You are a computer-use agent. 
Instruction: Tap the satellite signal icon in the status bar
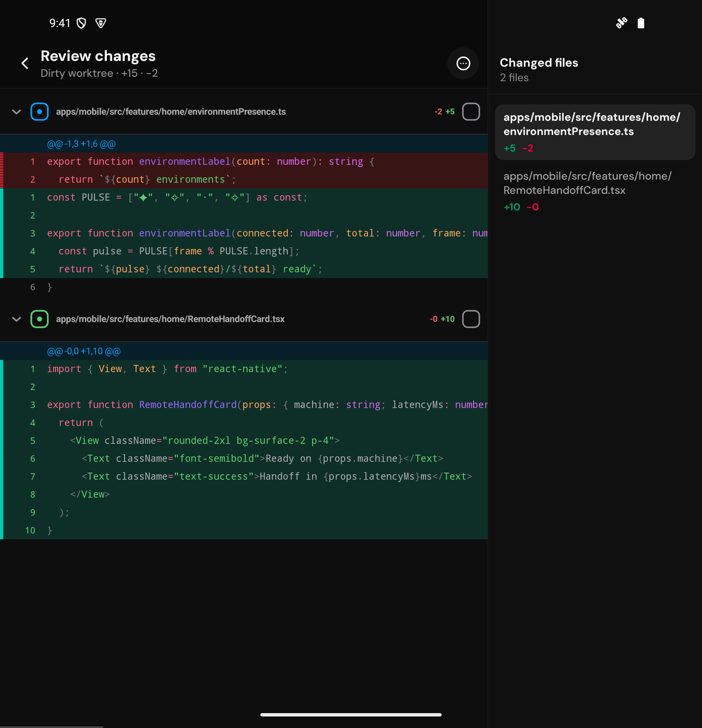622,23
